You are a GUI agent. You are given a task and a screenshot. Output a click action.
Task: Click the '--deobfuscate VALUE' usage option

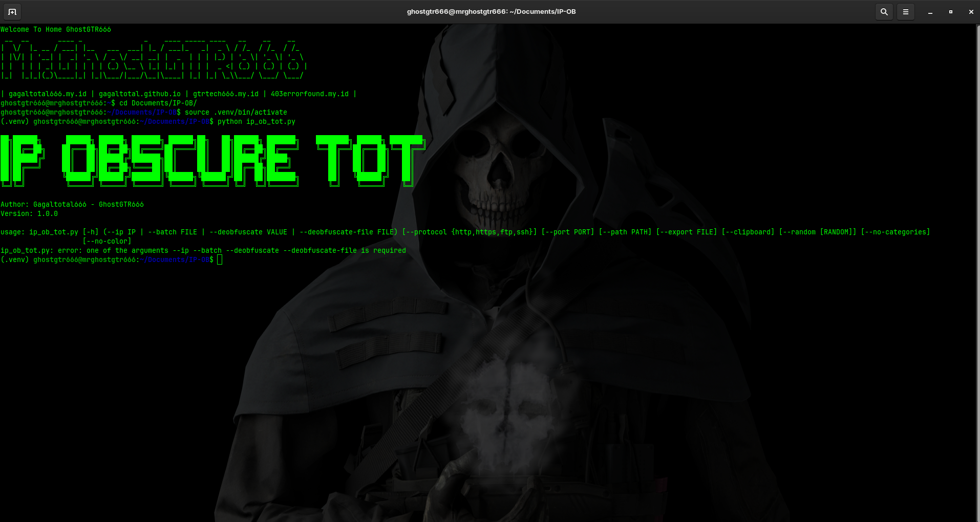coord(248,232)
